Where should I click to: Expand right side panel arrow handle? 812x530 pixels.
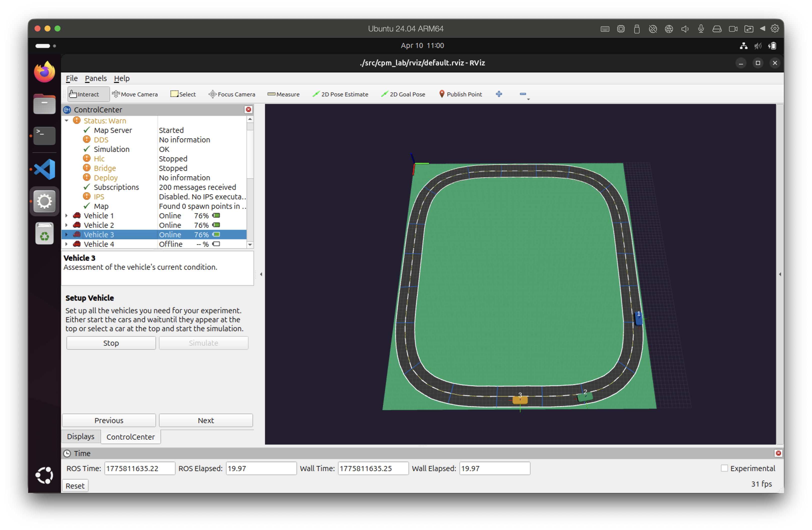780,274
